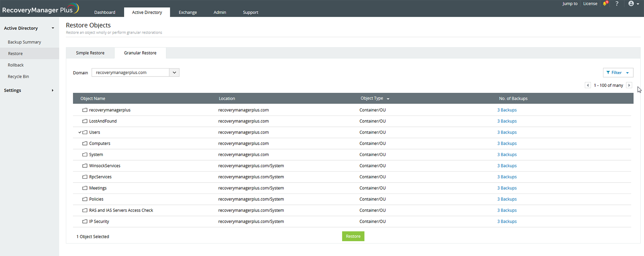Open the License link
The image size is (644, 256).
[590, 3]
